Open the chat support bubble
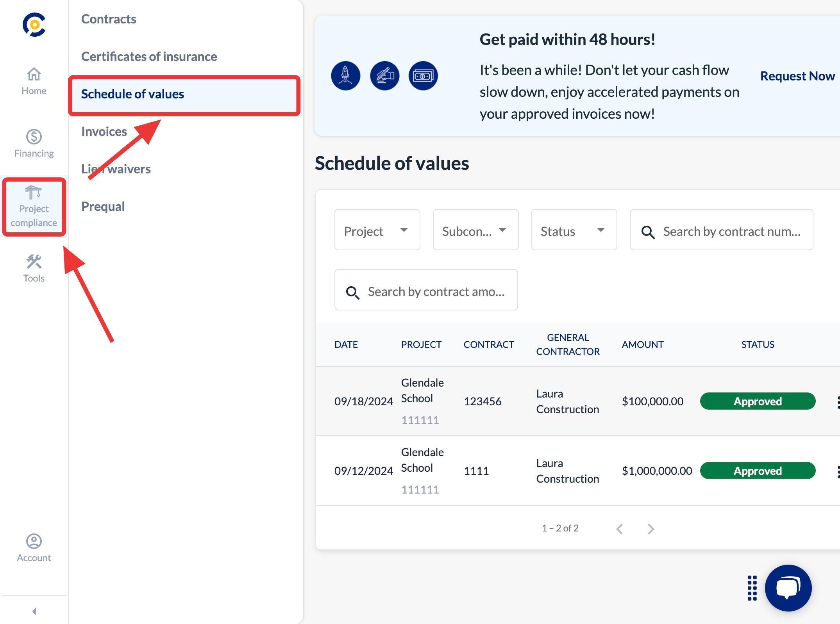Image resolution: width=840 pixels, height=624 pixels. coord(788,588)
